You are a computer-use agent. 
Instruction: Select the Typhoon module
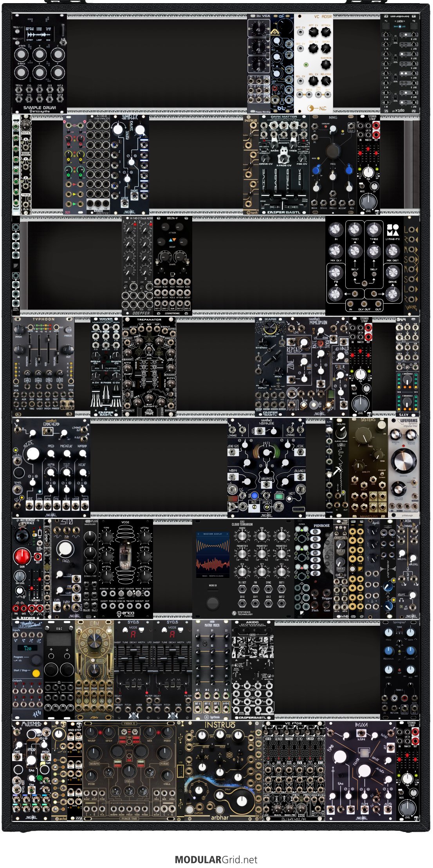click(x=43, y=366)
